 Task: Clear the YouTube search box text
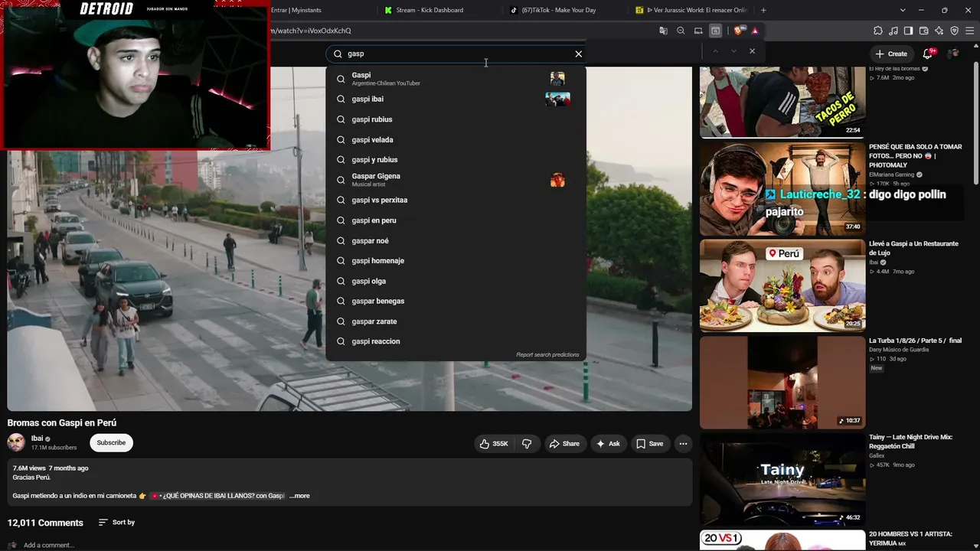(x=578, y=54)
